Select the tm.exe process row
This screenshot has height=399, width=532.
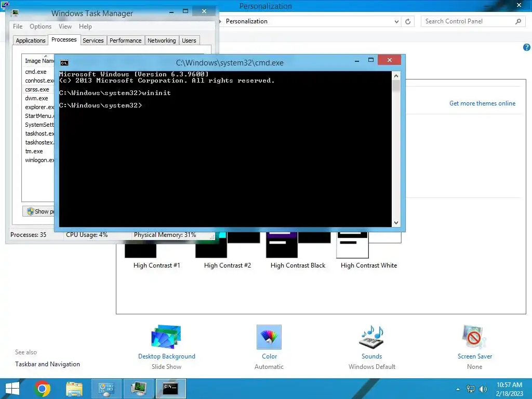tap(38, 151)
